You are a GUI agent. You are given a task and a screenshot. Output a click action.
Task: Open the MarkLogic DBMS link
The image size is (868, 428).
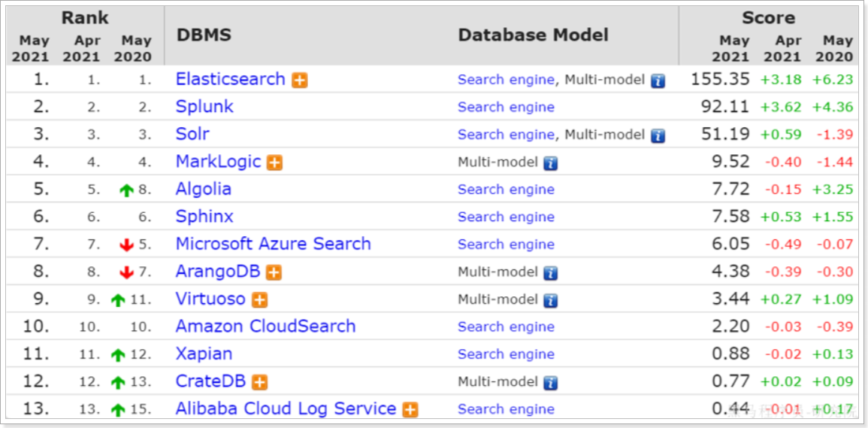point(218,162)
